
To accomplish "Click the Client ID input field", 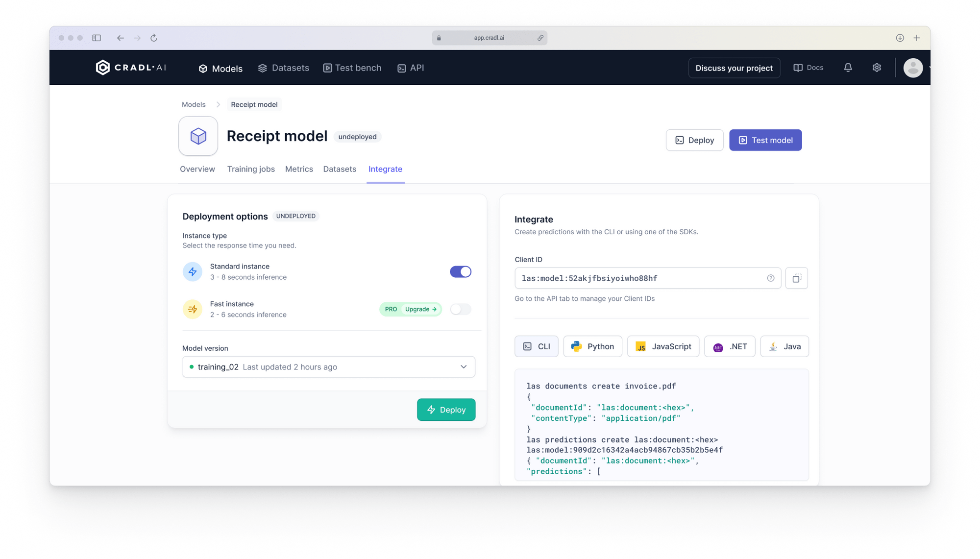I will [x=637, y=278].
